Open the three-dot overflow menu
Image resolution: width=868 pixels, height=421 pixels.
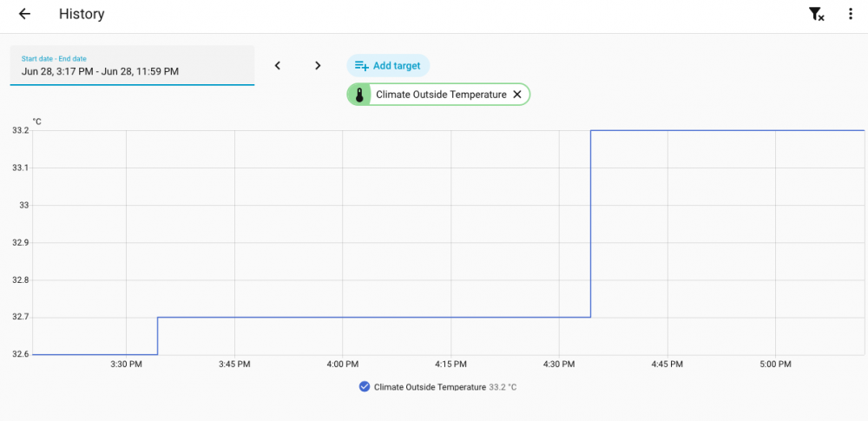coord(851,14)
